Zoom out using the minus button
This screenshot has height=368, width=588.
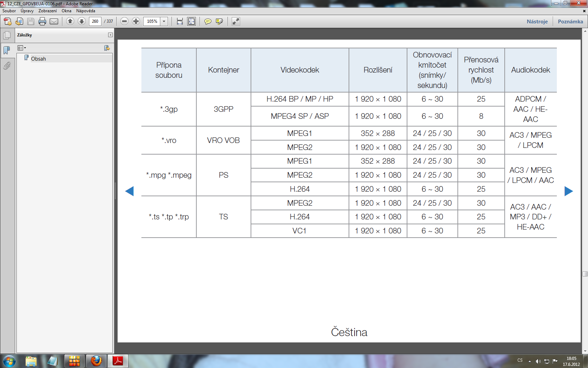coord(124,21)
